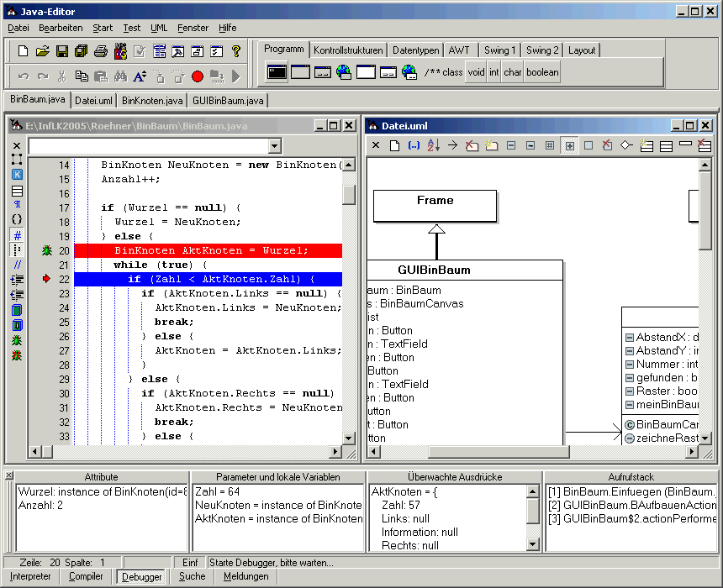
Task: Click the double-slash comment icon in editor sidebar
Action: click(17, 265)
